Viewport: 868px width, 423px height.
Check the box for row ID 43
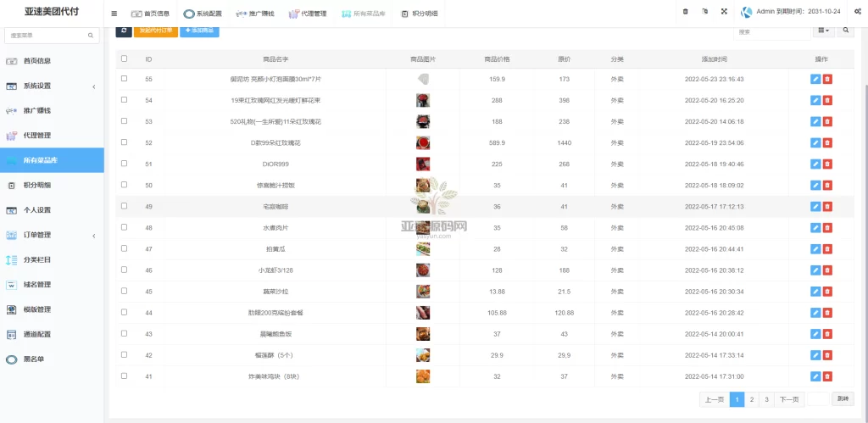point(124,333)
